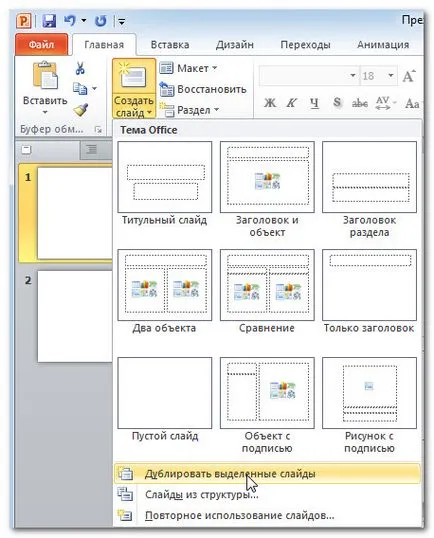Copy selection with the copy icon
This screenshot has height=538, width=434.
(80, 89)
